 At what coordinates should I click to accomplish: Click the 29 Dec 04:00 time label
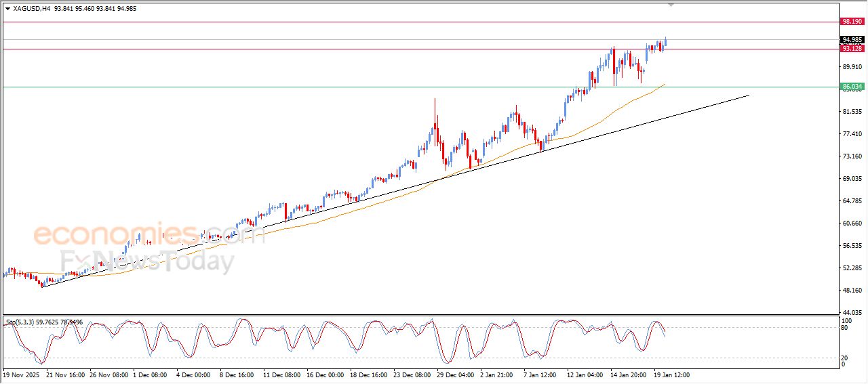455,374
